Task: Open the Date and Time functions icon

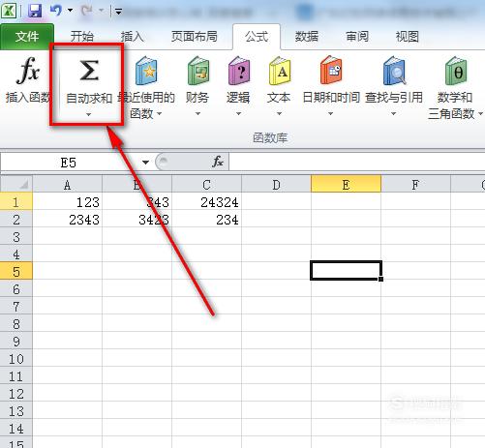Action: coord(331,70)
